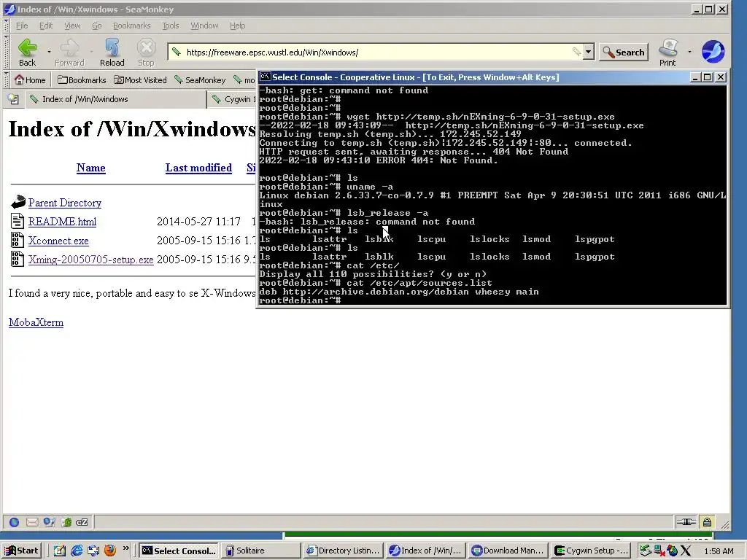Click inside the Cooperative Linux console
This screenshot has width=747, height=560.
(x=492, y=195)
